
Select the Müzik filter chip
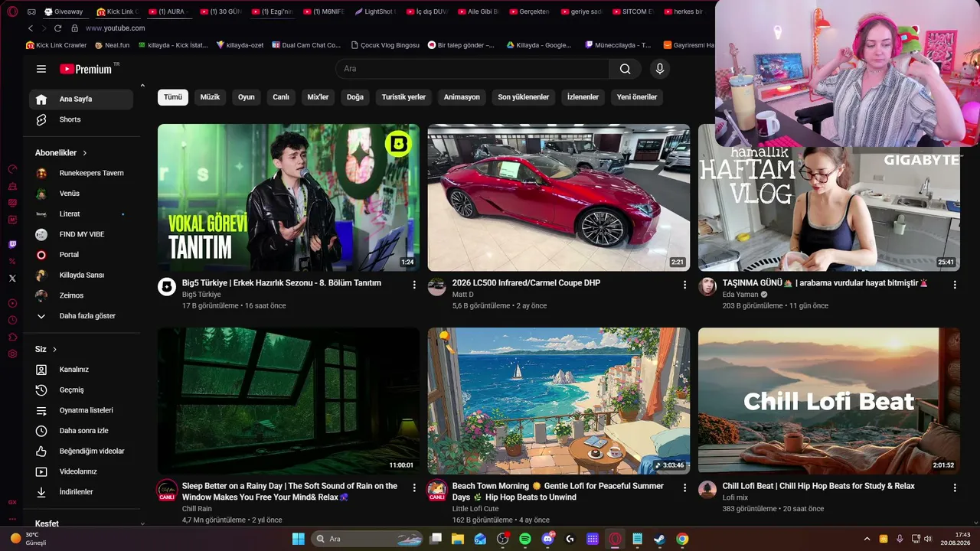point(210,97)
